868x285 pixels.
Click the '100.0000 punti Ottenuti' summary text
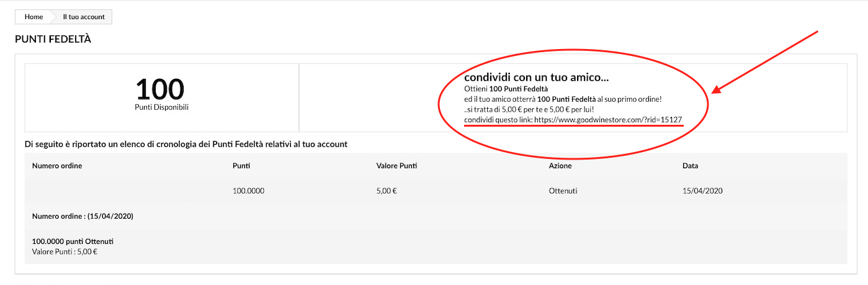click(73, 241)
